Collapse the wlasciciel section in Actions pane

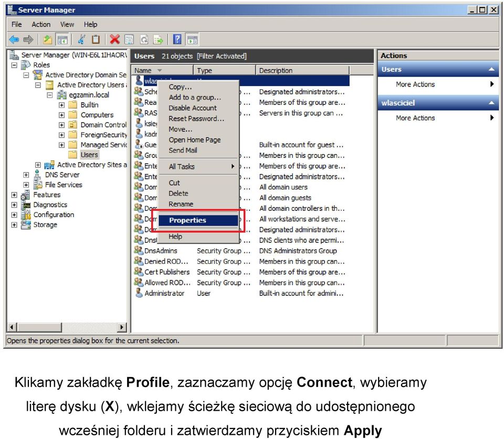click(x=491, y=103)
